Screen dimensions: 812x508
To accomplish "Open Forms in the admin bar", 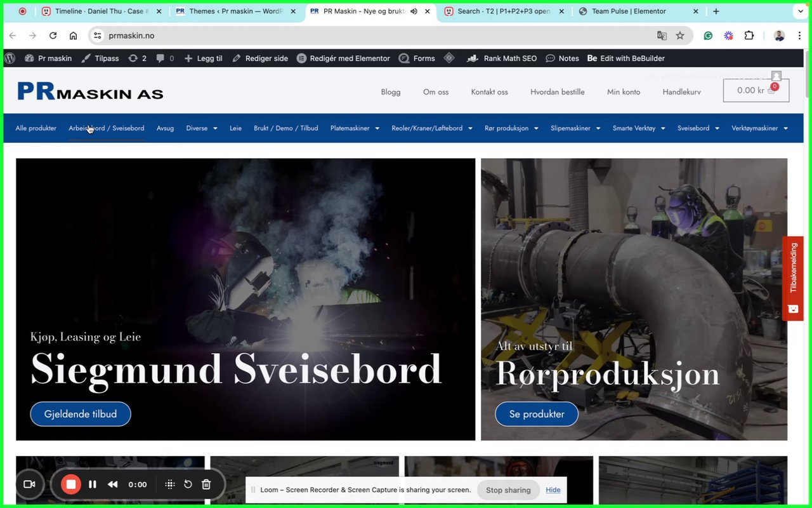I will (417, 58).
